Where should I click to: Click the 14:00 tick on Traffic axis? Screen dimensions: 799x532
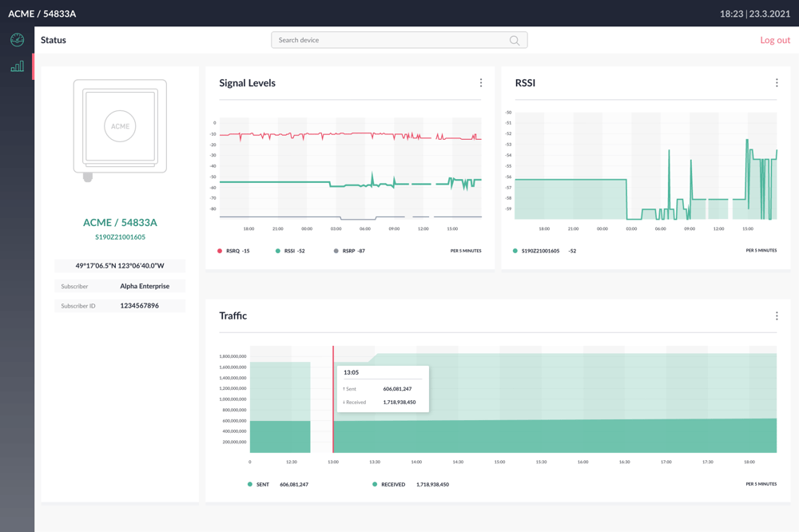(x=416, y=462)
